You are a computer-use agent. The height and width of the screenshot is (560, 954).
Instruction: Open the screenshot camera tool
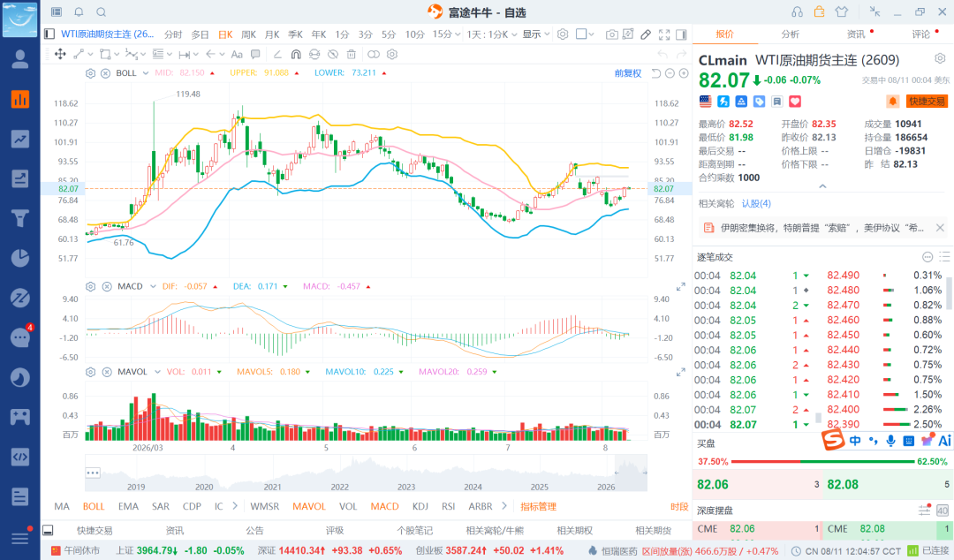(611, 34)
